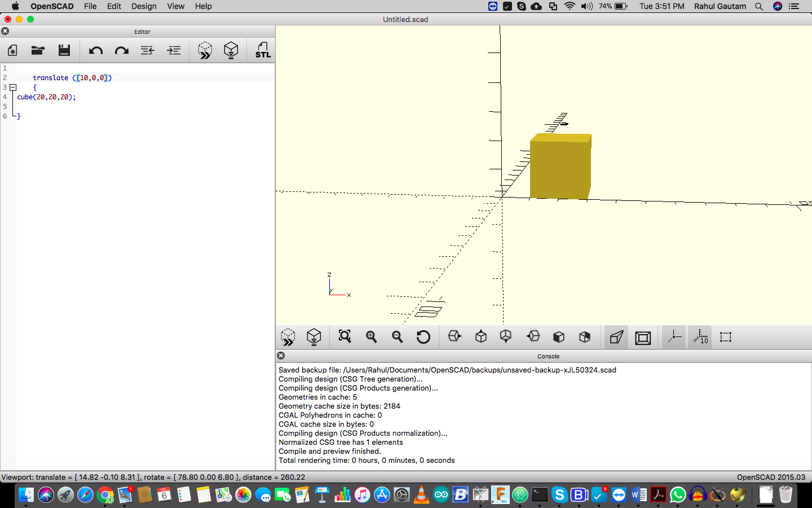Switch to the Right view
Screen dimensions: 812x508
click(454, 337)
